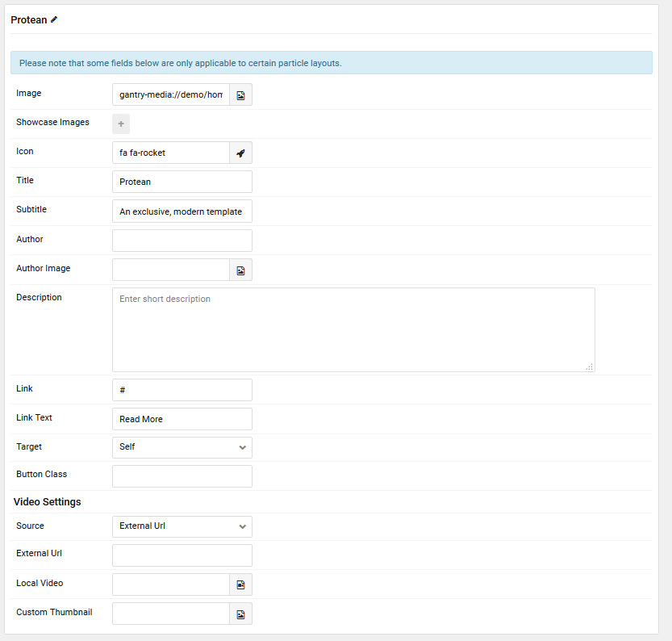
Task: Click into the empty Author field
Action: point(182,241)
